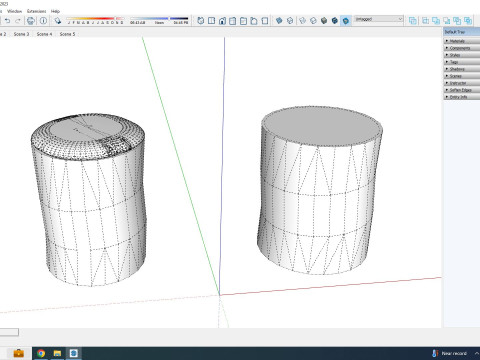This screenshot has height=360, width=480.
Task: Open the Window menu
Action: (15, 11)
